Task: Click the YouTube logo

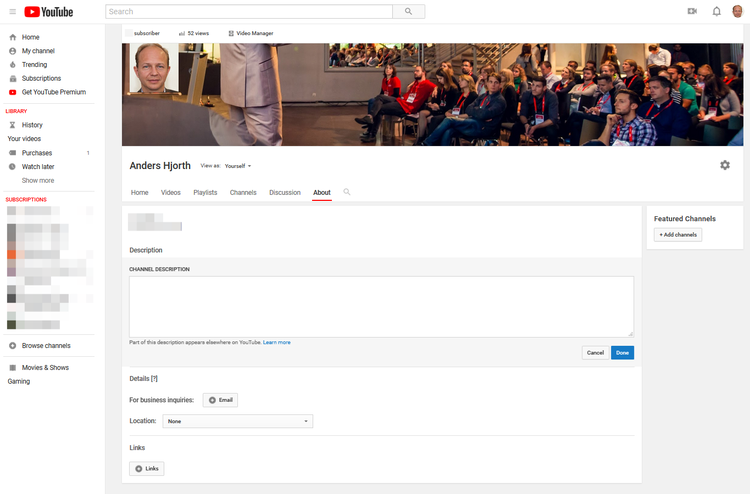Action: pos(49,11)
